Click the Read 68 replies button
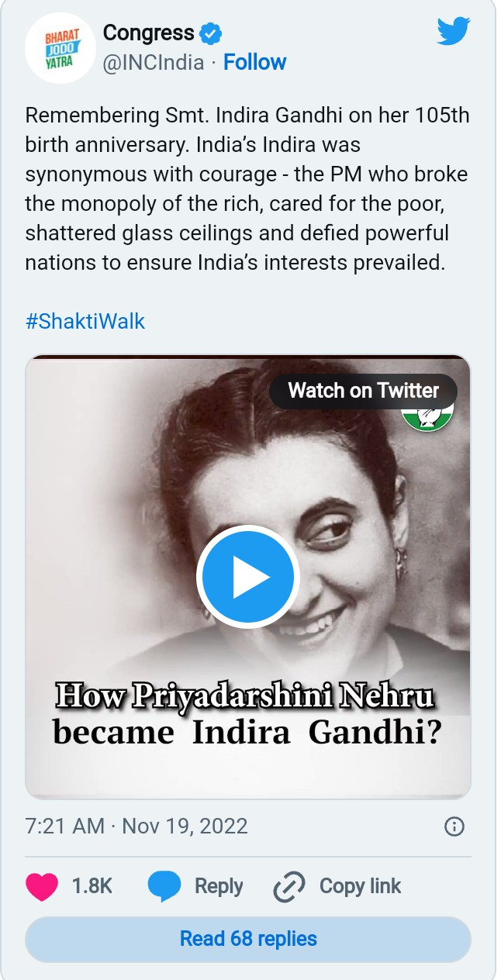Screen dimensions: 501x980 coord(248,939)
